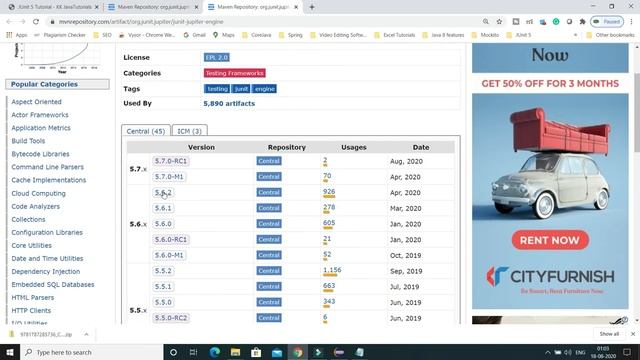Open Cortana circle icon on the taskbar
Screen dimensions: 640x360
173,352
